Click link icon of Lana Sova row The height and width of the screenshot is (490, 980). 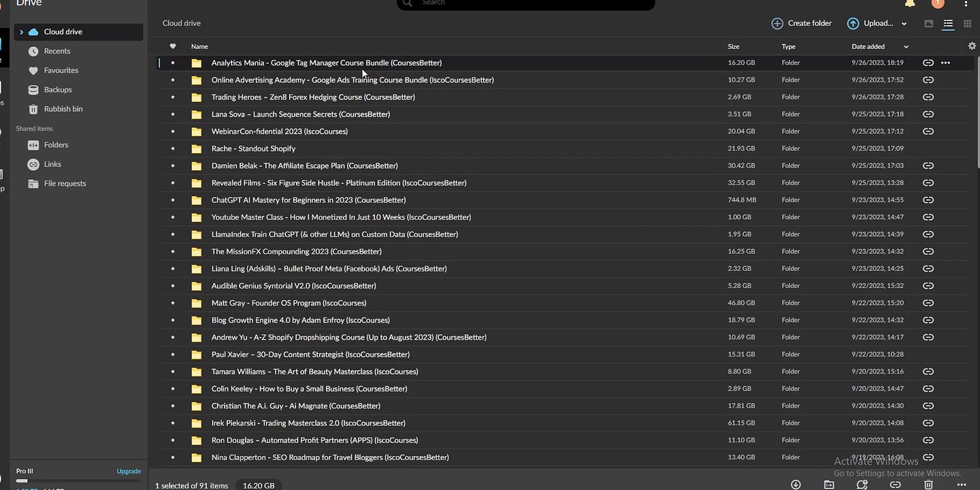click(x=928, y=114)
